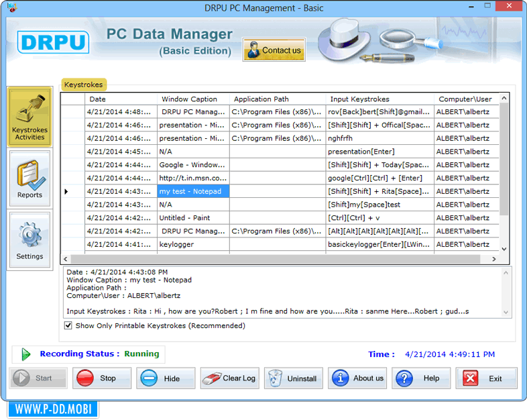Select the 'my test - Notepad' cell

193,191
